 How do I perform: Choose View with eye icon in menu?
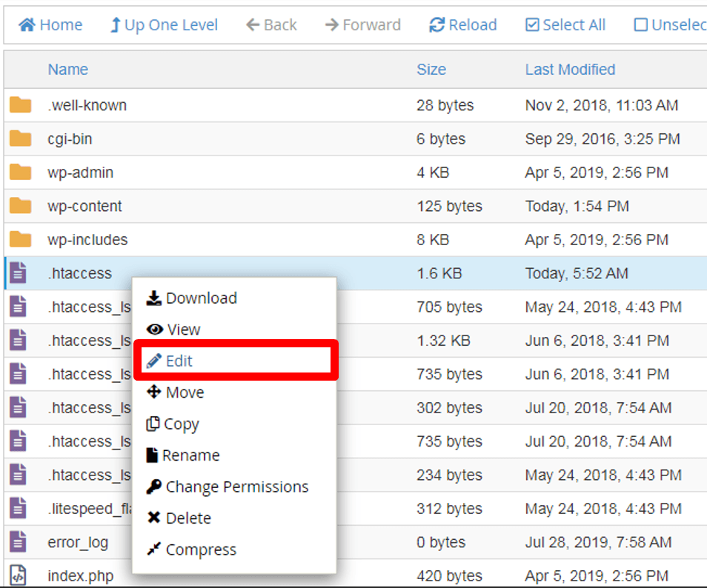(x=173, y=330)
